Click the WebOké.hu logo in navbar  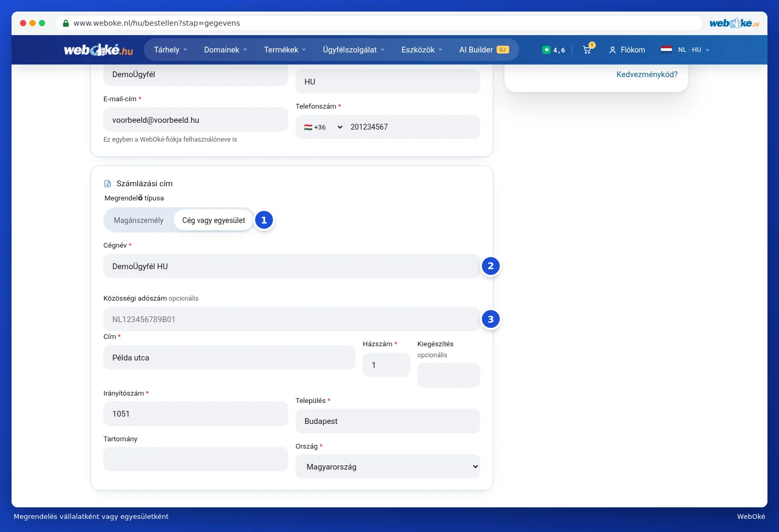98,50
